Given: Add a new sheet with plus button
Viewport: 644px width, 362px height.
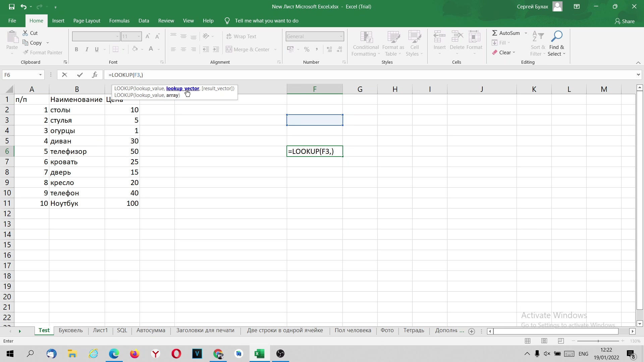Looking at the screenshot, I should pyautogui.click(x=471, y=331).
